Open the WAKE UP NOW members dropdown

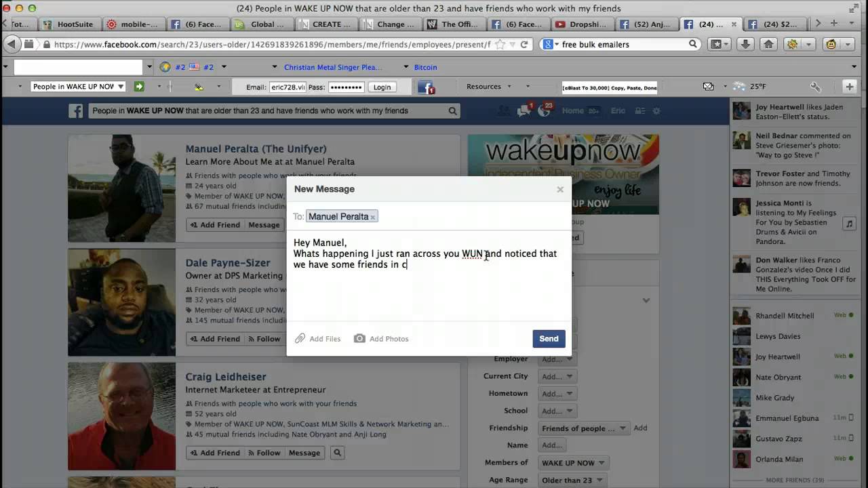[x=573, y=463]
